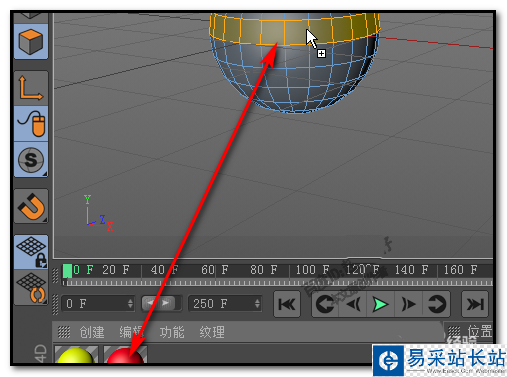The image size is (507, 377).
Task: Toggle the Viewport Solo S icon
Action: (x=31, y=160)
